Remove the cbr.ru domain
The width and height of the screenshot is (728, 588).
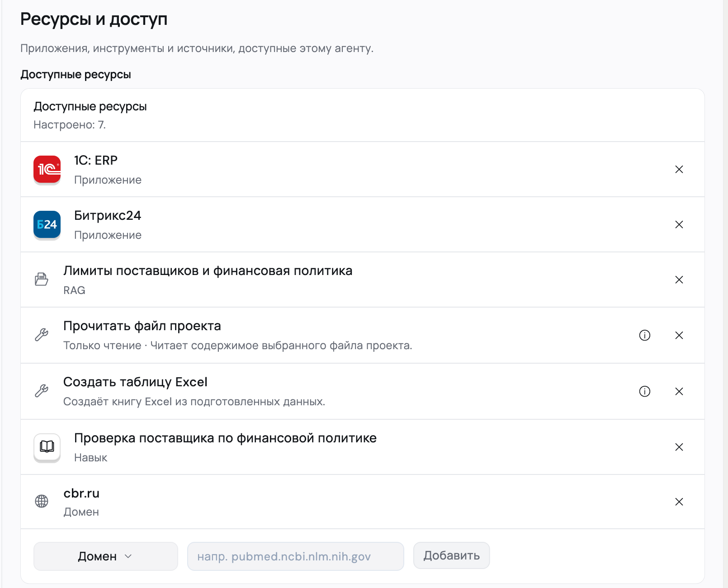(679, 502)
